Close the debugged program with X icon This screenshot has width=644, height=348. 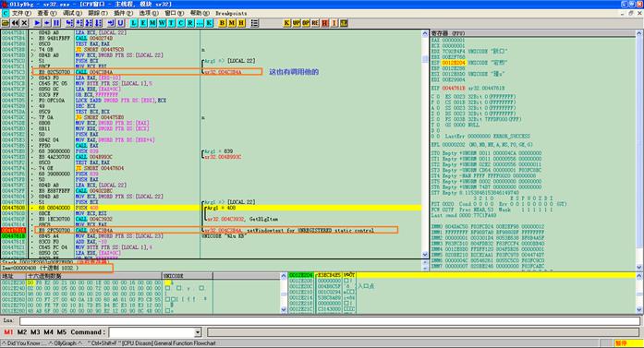pos(24,23)
